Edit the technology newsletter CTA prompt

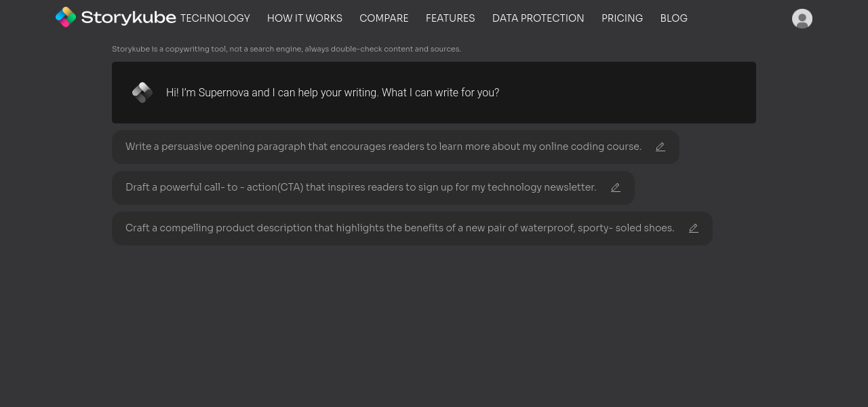pyautogui.click(x=616, y=188)
